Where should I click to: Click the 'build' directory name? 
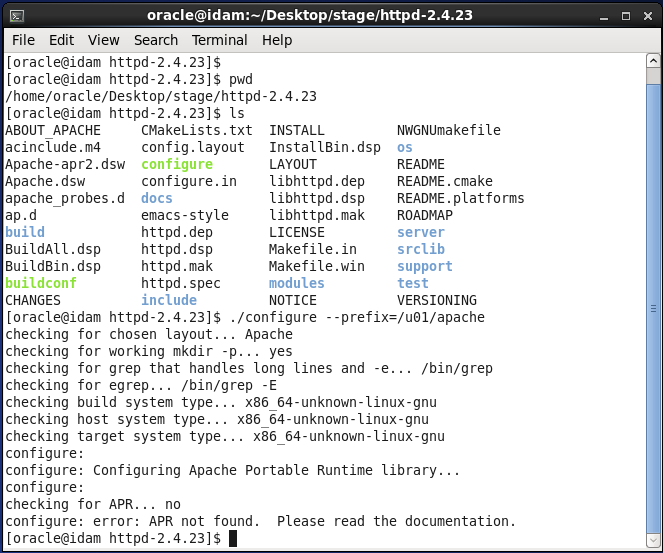pyautogui.click(x=25, y=232)
